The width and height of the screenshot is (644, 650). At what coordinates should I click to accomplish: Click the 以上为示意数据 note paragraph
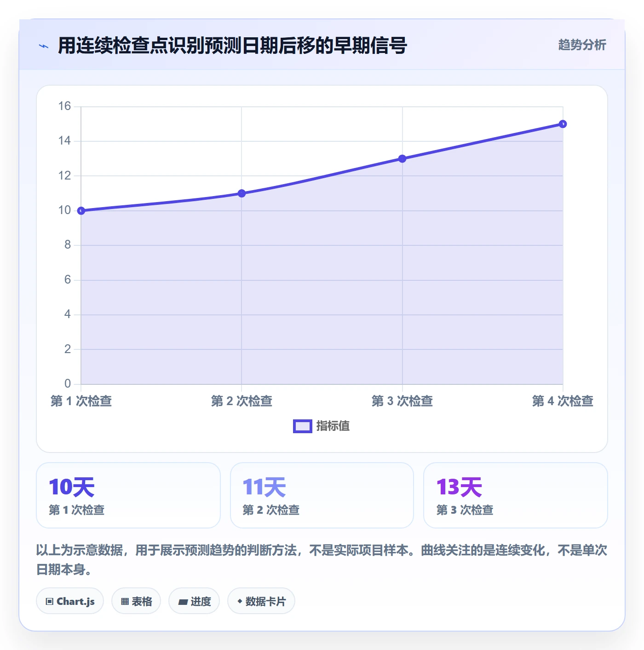[322, 560]
